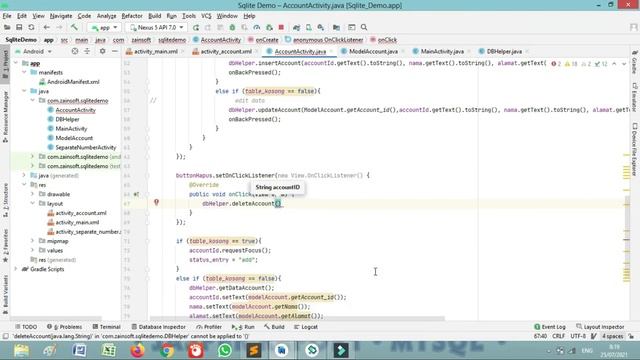
Task: Open the TODO tool window
Action: (x=26, y=327)
